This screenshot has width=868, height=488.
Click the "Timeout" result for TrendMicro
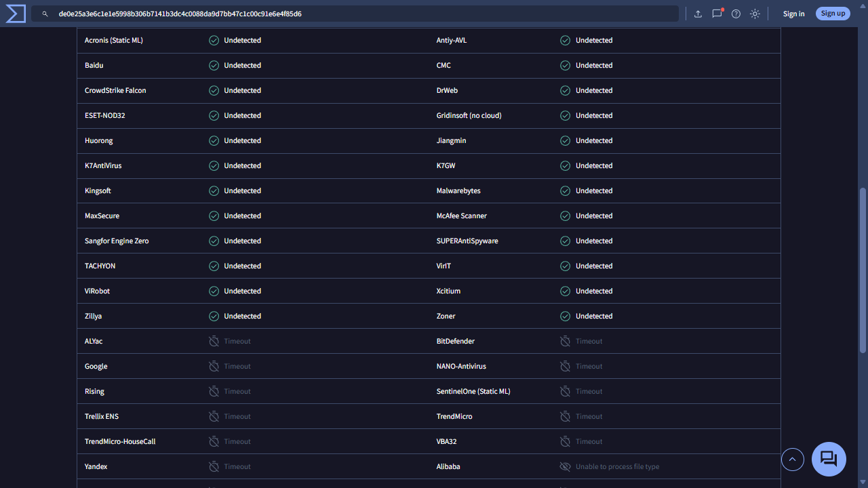[x=589, y=417]
